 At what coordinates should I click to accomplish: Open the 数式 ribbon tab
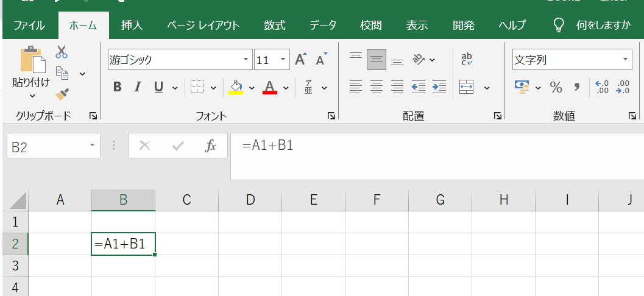pyautogui.click(x=275, y=25)
